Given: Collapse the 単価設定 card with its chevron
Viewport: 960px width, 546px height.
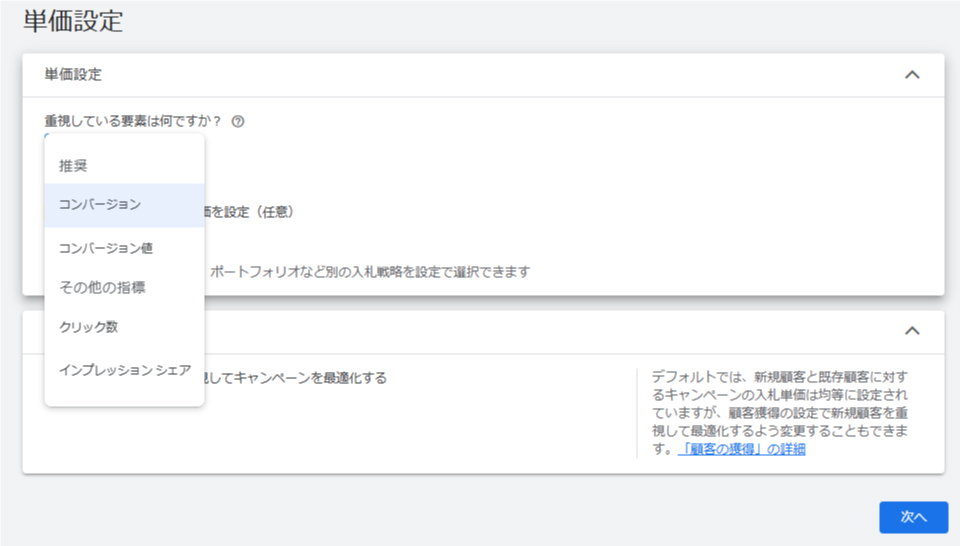Looking at the screenshot, I should pos(911,75).
